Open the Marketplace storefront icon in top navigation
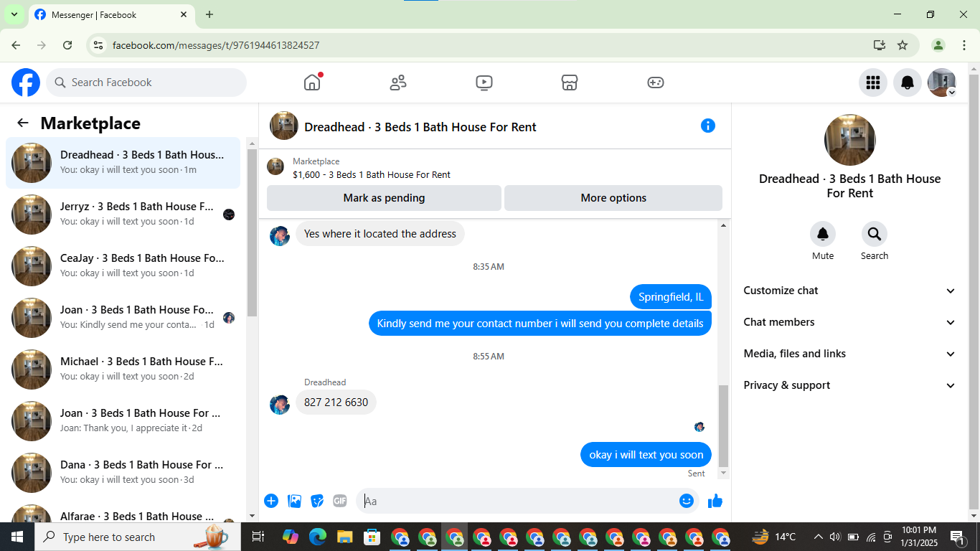The width and height of the screenshot is (980, 551). point(570,83)
